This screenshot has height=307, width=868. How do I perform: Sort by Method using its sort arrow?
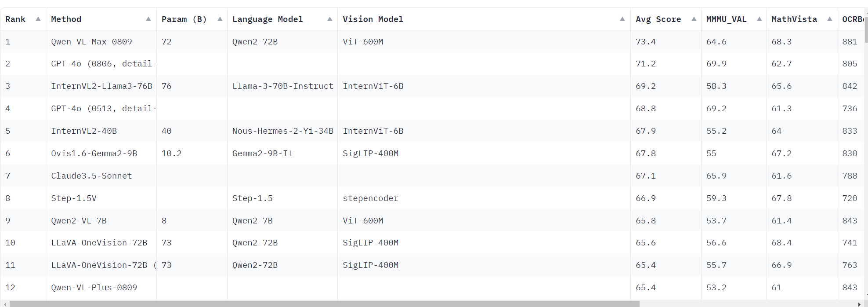[148, 19]
